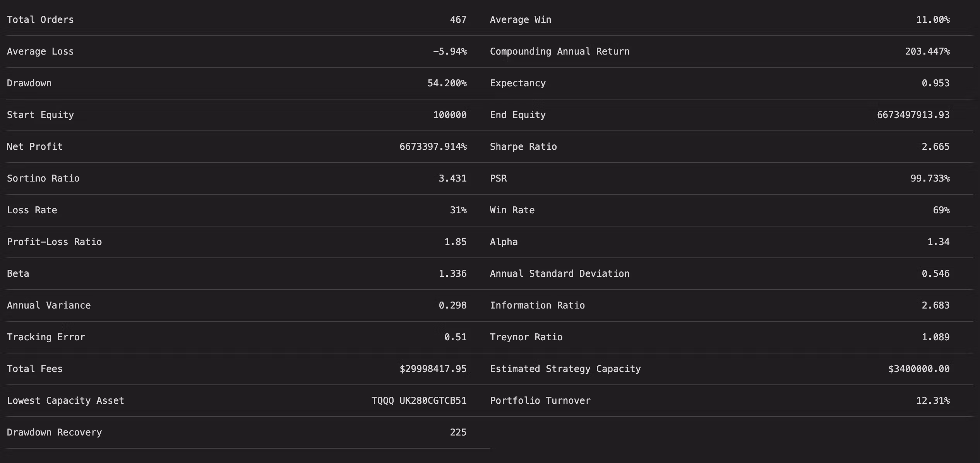Image resolution: width=980 pixels, height=463 pixels.
Task: Click the Profit-Loss Ratio label
Action: [55, 242]
